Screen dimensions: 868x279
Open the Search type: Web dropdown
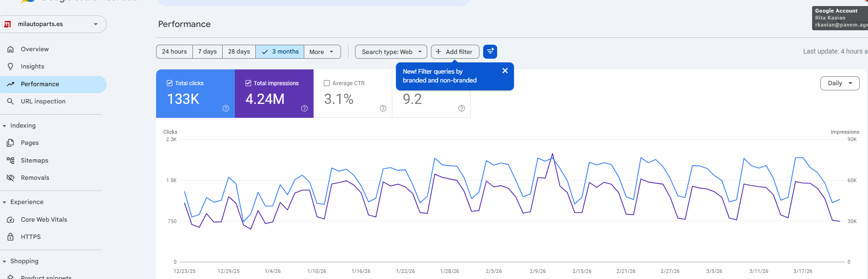click(391, 52)
